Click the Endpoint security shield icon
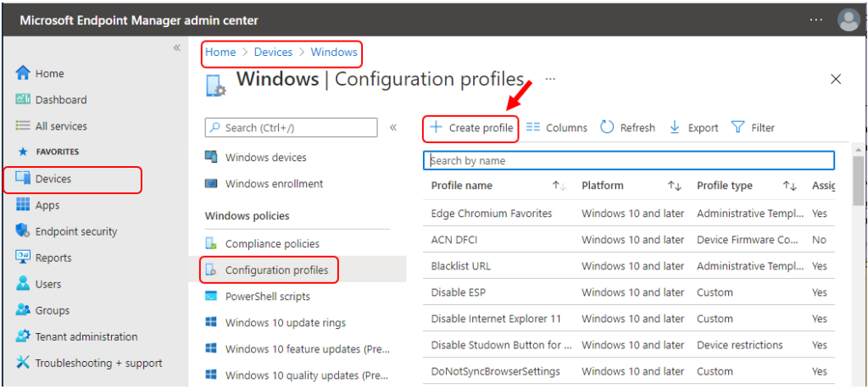This screenshot has height=389, width=868. [x=23, y=231]
